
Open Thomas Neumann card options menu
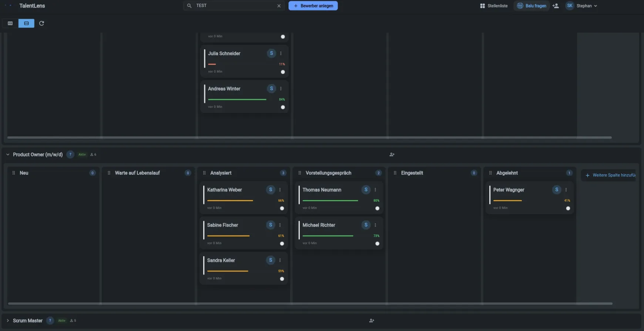click(375, 190)
